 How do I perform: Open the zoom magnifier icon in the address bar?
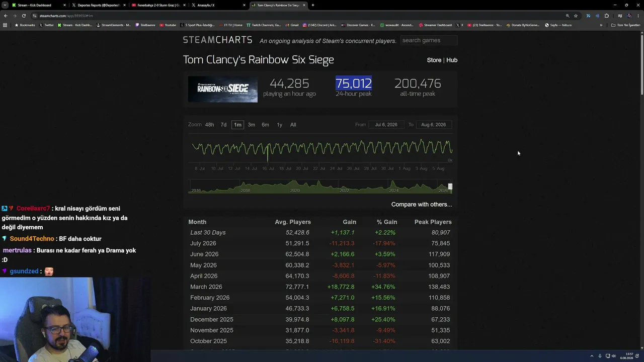coord(568,16)
